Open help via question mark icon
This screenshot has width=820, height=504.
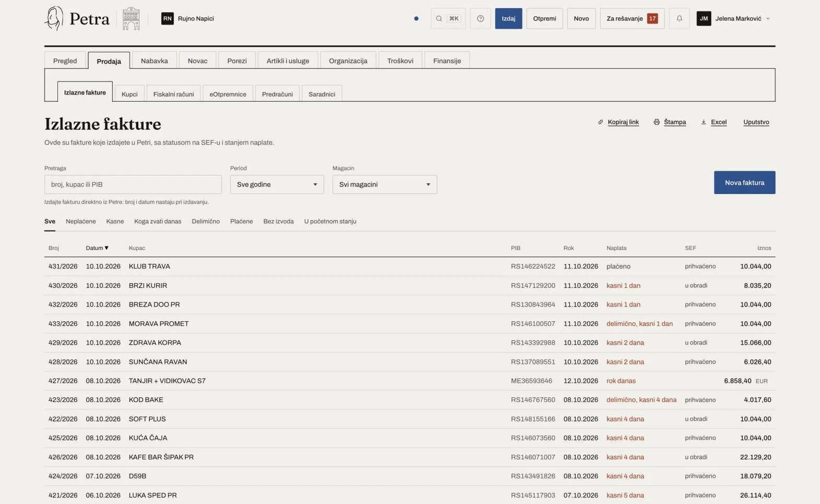point(480,18)
